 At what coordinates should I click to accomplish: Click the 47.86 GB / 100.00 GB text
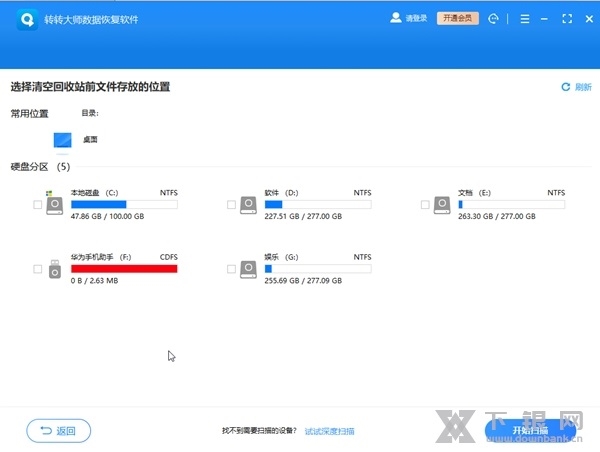pyautogui.click(x=108, y=216)
